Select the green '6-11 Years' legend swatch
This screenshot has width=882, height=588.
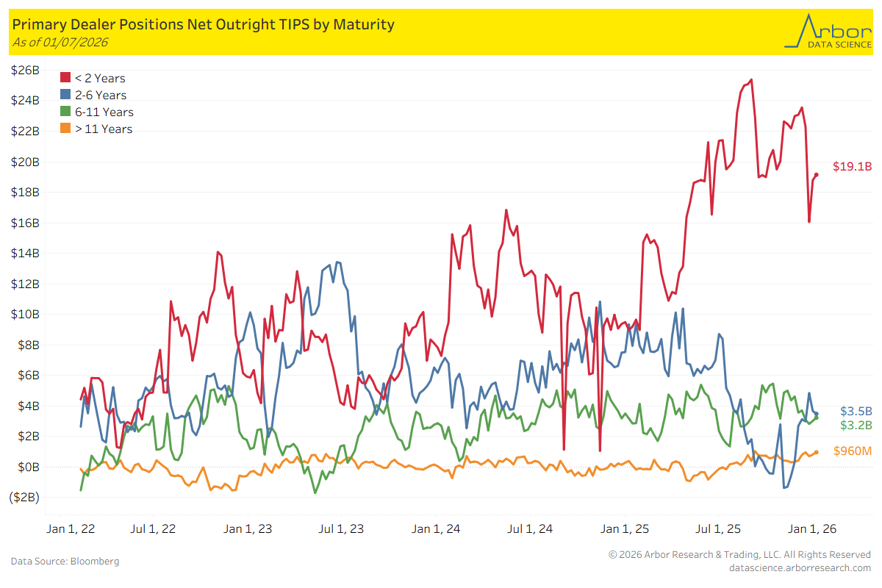65,112
